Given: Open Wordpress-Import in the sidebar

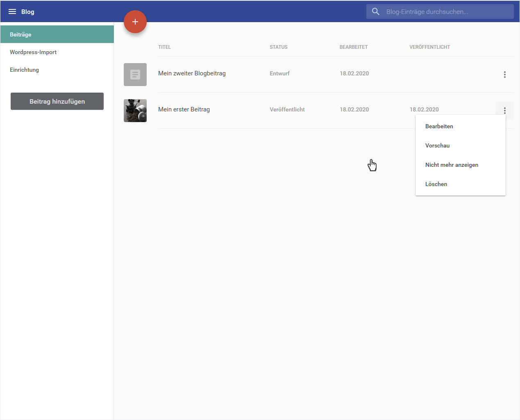Looking at the screenshot, I should 57,52.
